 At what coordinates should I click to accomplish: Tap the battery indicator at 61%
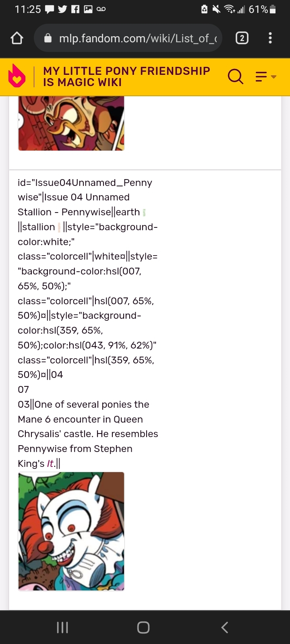click(273, 9)
